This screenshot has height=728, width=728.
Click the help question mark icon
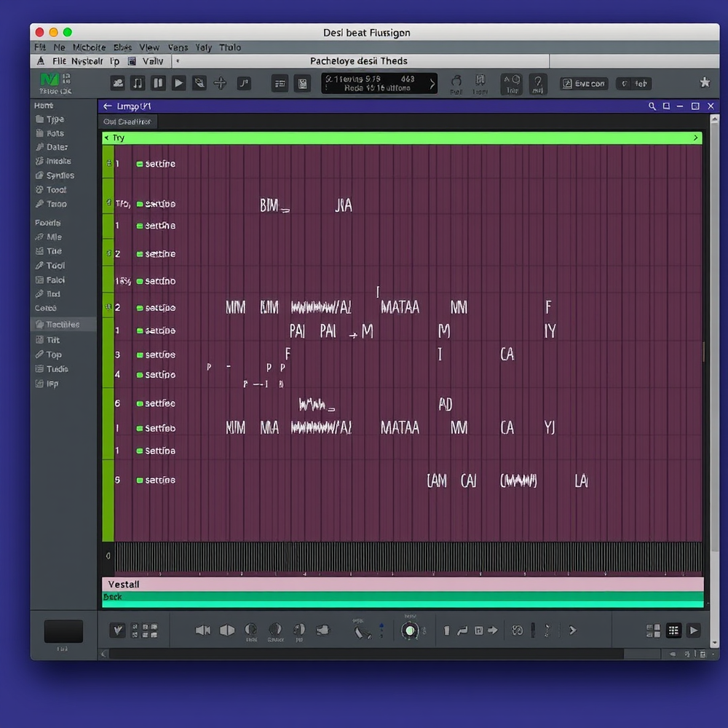point(538,83)
